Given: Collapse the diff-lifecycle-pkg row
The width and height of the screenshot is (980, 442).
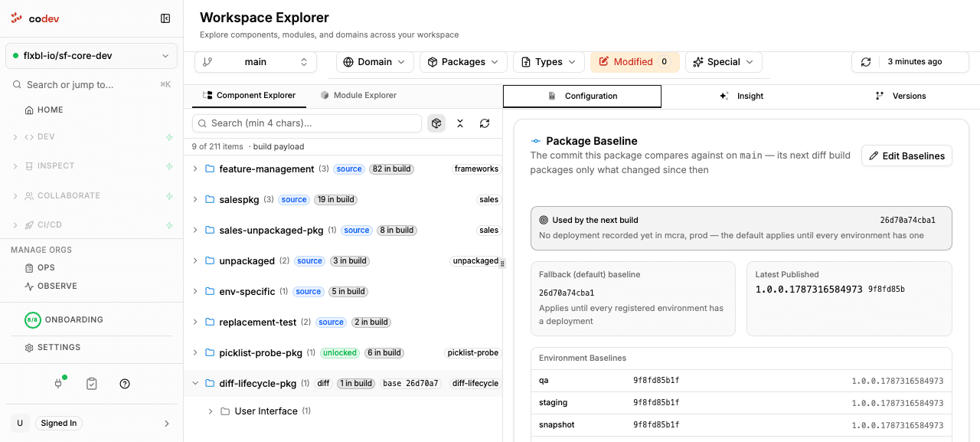Looking at the screenshot, I should click(x=195, y=383).
